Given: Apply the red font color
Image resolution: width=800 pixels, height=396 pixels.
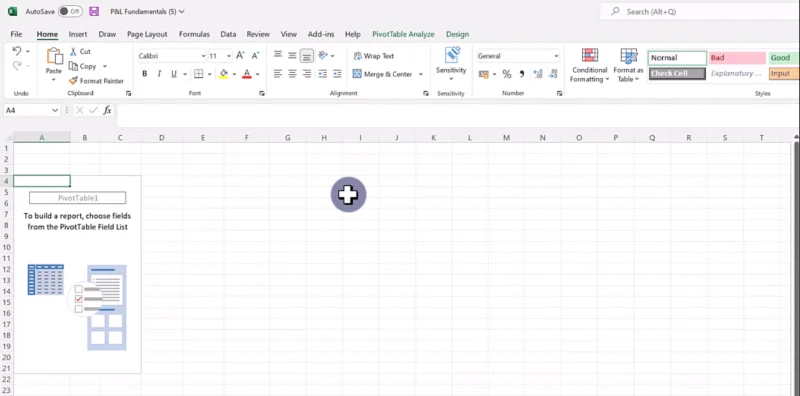Looking at the screenshot, I should 247,74.
